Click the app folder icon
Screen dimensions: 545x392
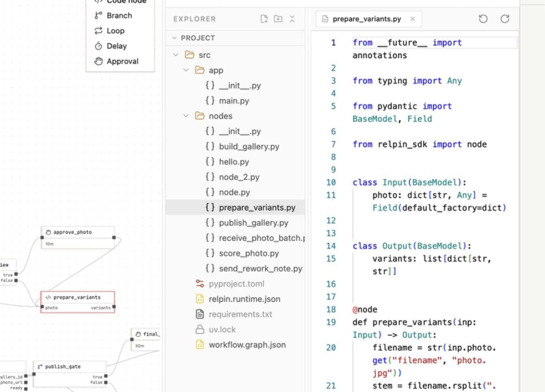(200, 70)
